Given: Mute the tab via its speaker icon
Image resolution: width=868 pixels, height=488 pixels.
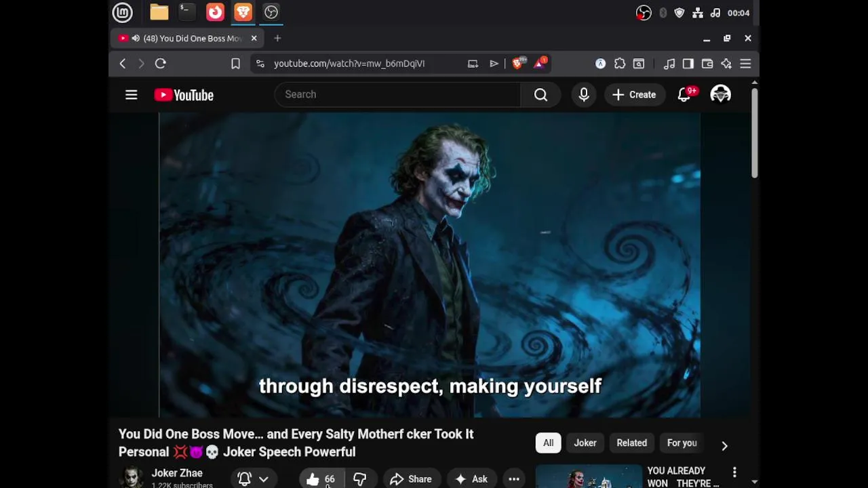Looking at the screenshot, I should (x=136, y=39).
